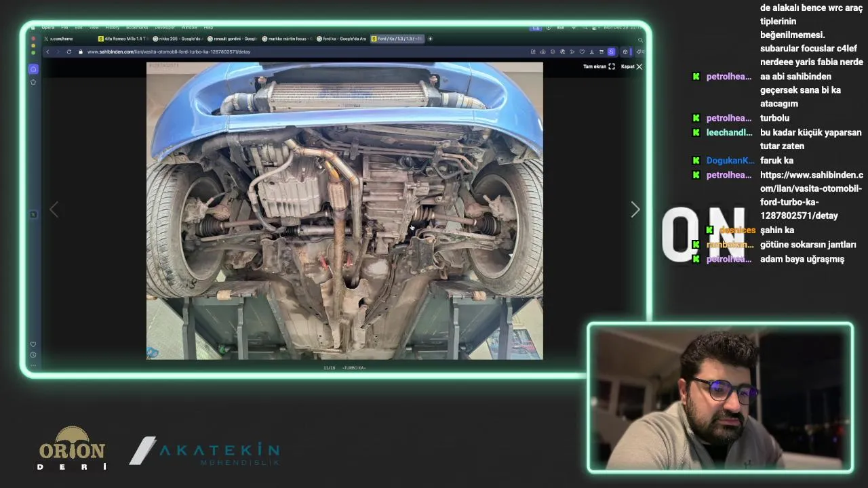Click the chat message 'şahin ka'
Screen dimensions: 868x488
pyautogui.click(x=776, y=230)
